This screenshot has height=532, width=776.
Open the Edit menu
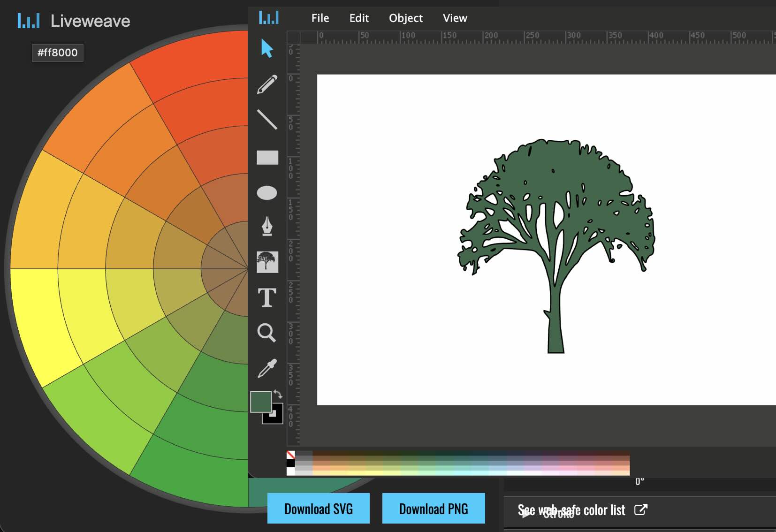coord(359,18)
